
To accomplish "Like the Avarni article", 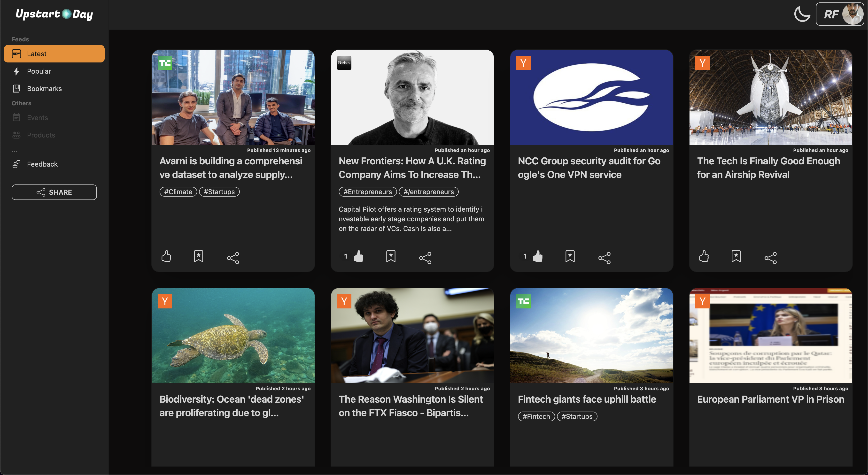I will point(166,256).
